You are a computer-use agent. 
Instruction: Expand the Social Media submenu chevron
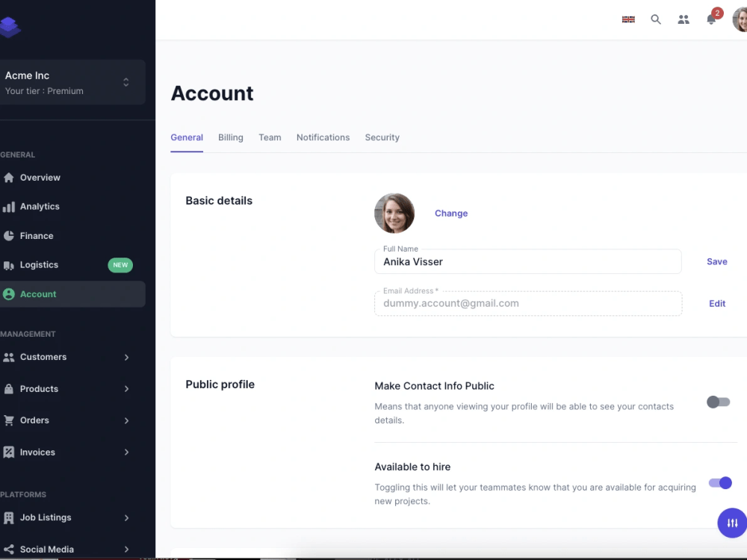click(126, 550)
